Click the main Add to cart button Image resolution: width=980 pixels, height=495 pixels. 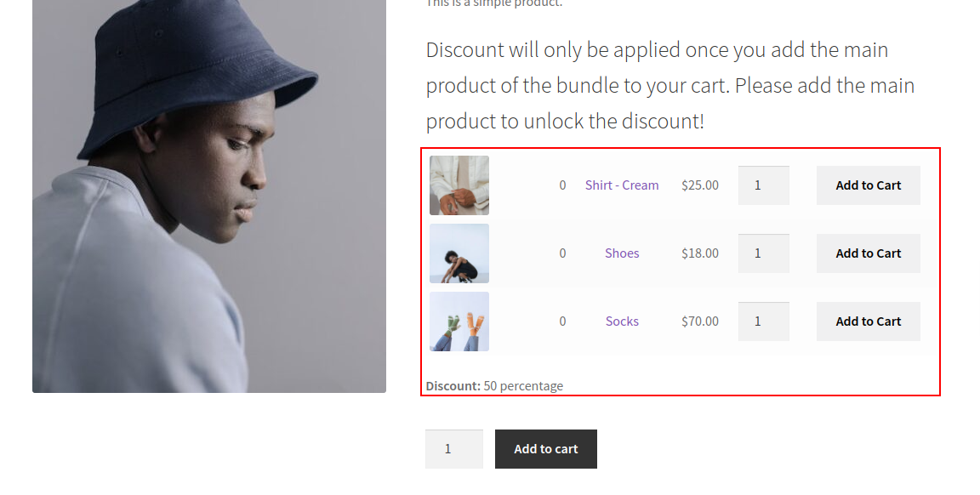click(x=545, y=448)
